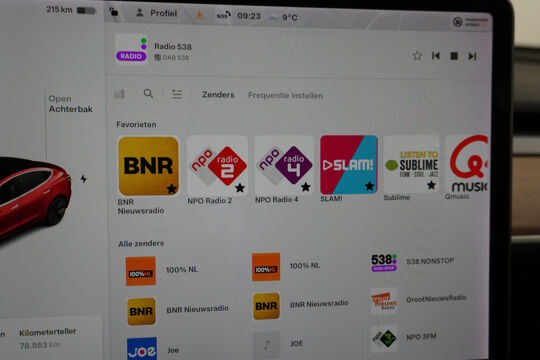Screen dimensions: 540x360
Task: Play the NPO Radio 2 favorite tile
Action: click(217, 165)
